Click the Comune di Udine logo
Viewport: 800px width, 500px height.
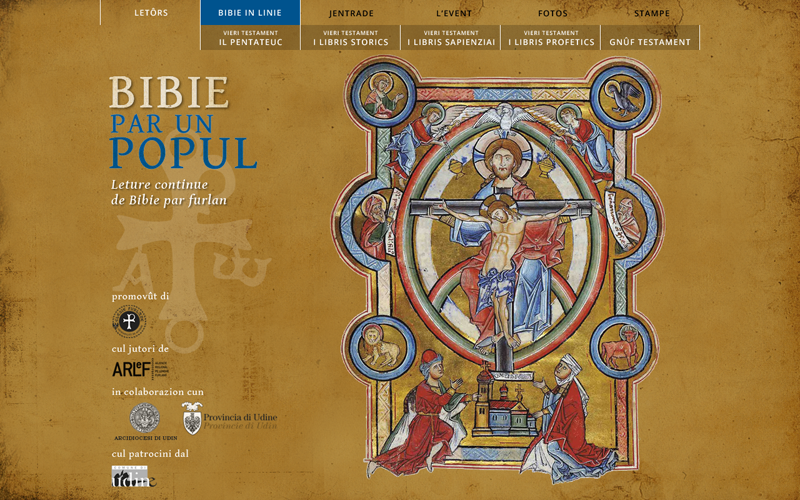(x=134, y=477)
